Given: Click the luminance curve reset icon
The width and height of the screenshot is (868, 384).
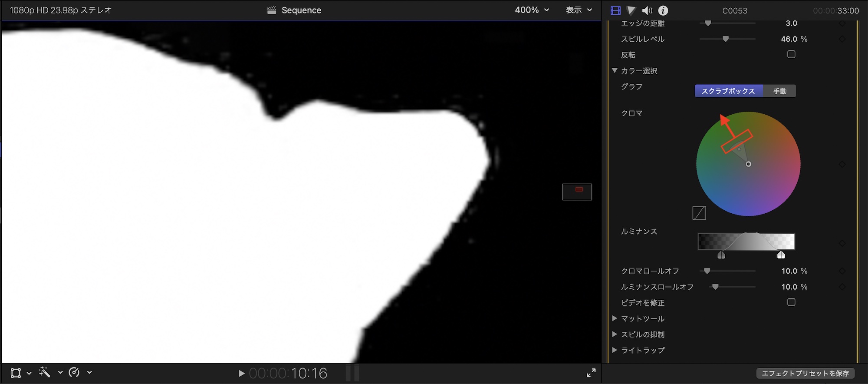Looking at the screenshot, I should pos(699,213).
